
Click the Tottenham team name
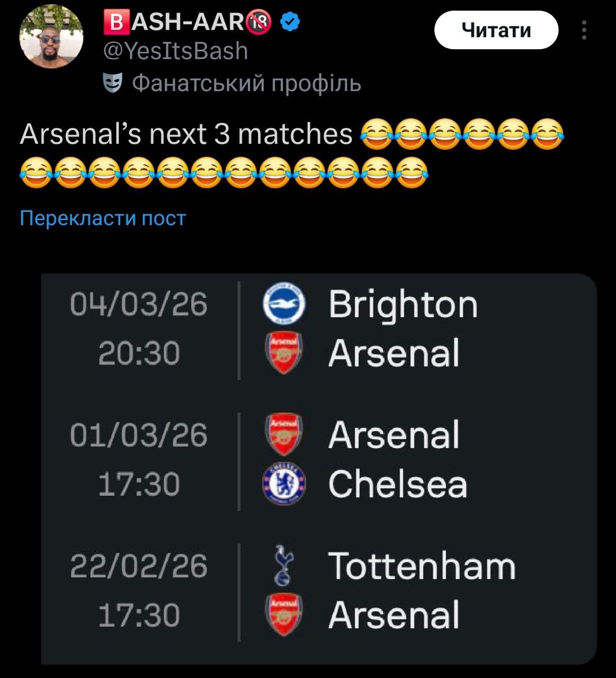(422, 566)
